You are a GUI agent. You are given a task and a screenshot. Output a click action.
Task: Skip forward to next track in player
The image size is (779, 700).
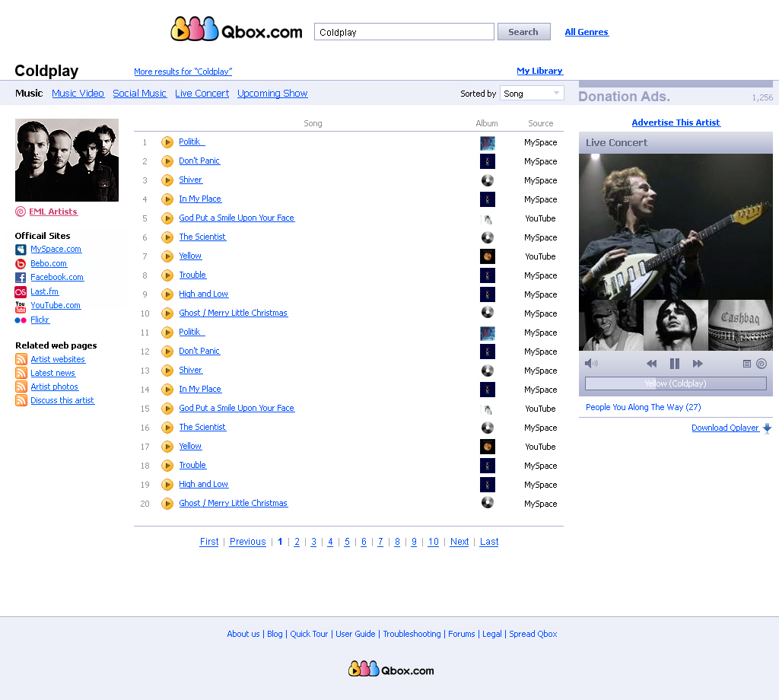click(698, 364)
